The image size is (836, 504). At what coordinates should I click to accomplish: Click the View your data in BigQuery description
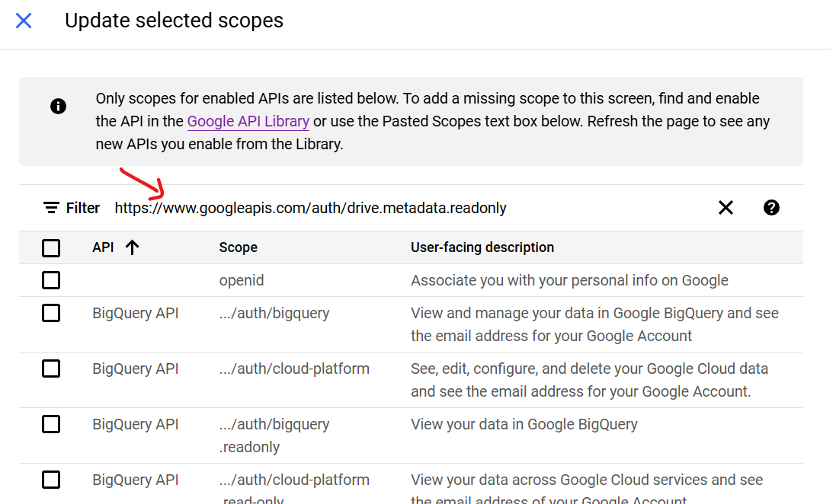tap(524, 424)
